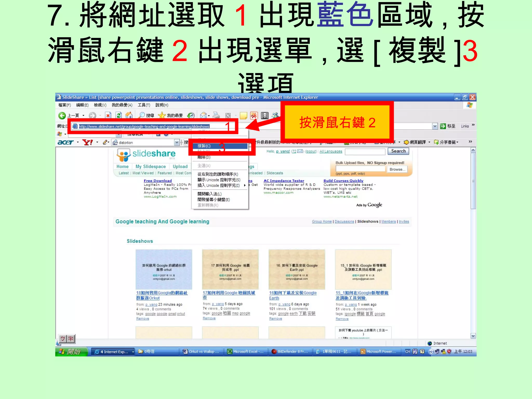Click the green Back arrow button
This screenshot has width=532, height=399.
click(62, 115)
